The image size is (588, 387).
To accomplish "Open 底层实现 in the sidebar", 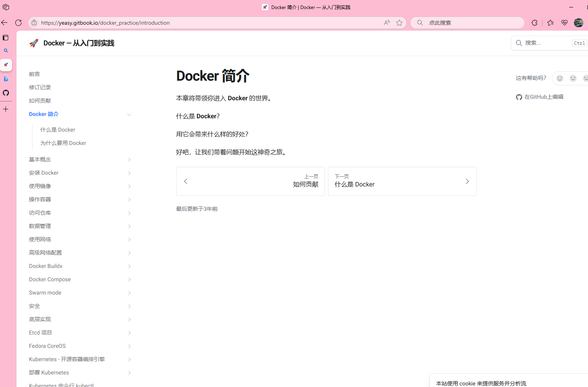I will tap(40, 319).
